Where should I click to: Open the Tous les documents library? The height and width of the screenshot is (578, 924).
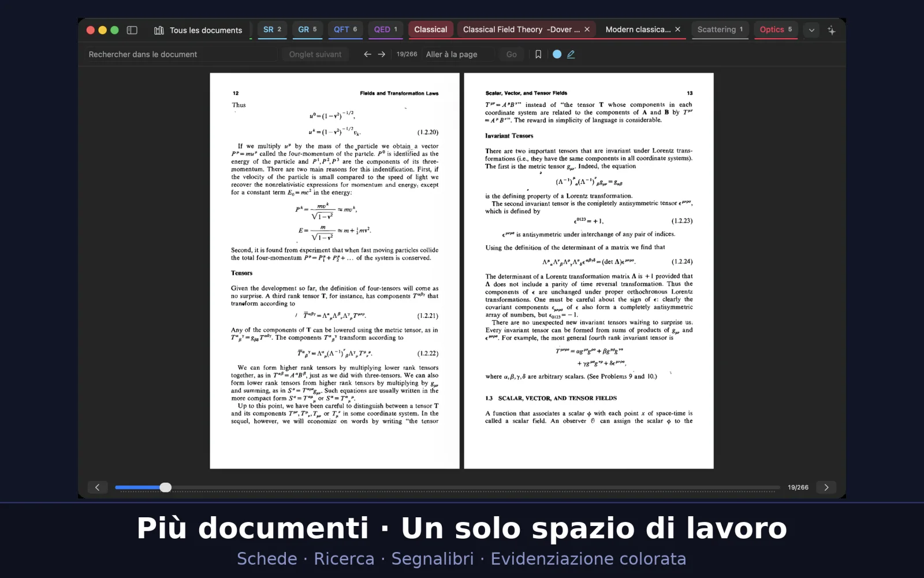(198, 30)
